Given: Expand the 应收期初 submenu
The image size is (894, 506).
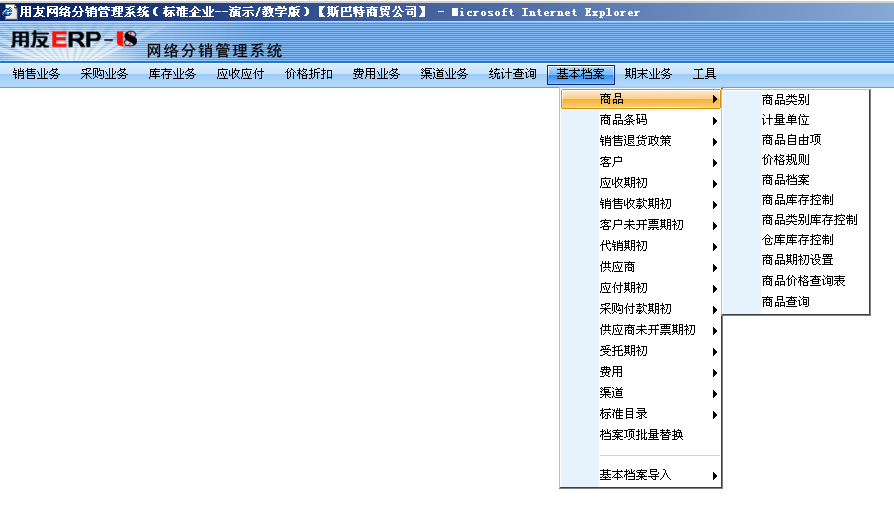Looking at the screenshot, I should coord(623,183).
